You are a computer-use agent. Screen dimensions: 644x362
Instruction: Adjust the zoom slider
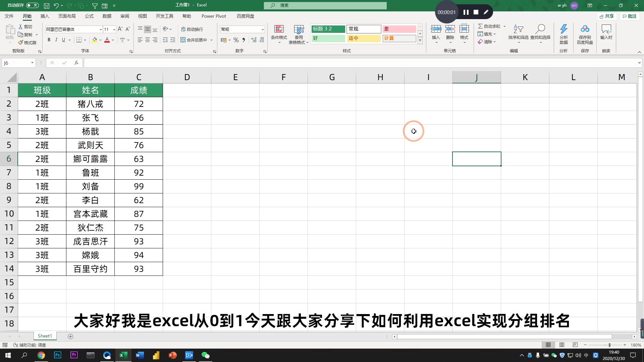pyautogui.click(x=609, y=345)
